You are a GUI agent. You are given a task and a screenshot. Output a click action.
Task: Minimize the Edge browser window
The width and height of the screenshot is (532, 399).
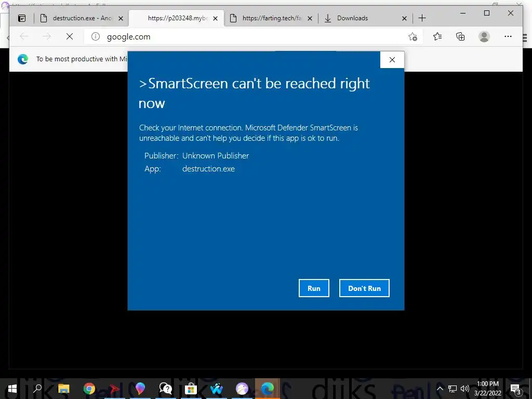pyautogui.click(x=463, y=13)
